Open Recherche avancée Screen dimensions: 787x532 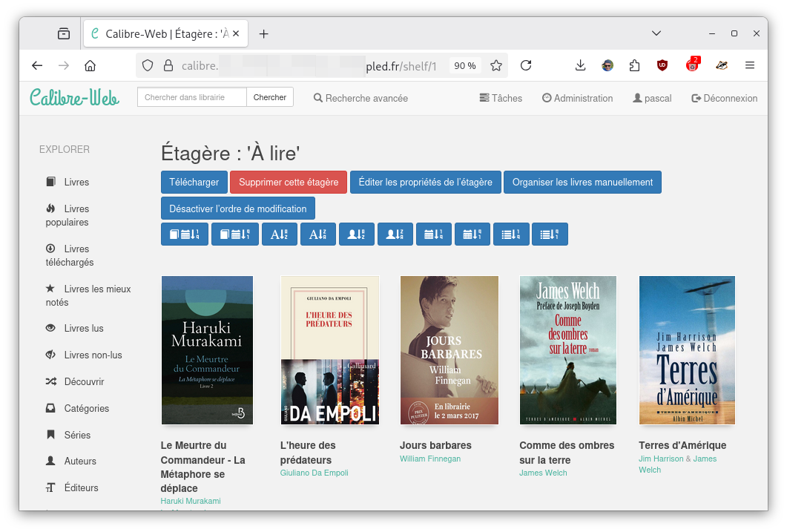click(361, 98)
